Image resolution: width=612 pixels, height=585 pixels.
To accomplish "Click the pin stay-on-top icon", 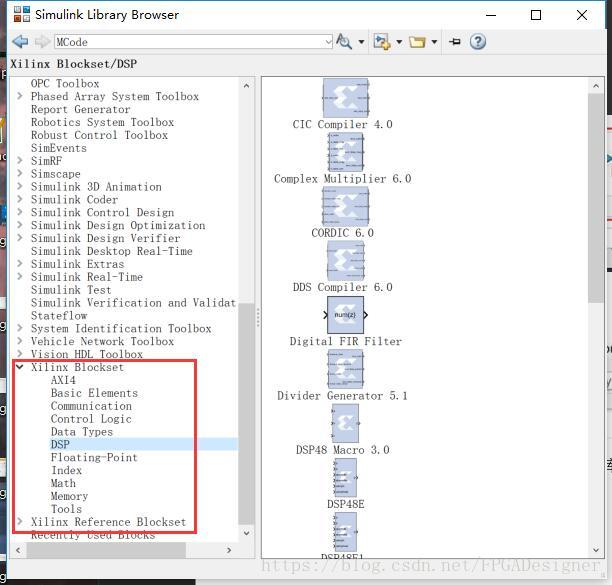I will click(455, 41).
